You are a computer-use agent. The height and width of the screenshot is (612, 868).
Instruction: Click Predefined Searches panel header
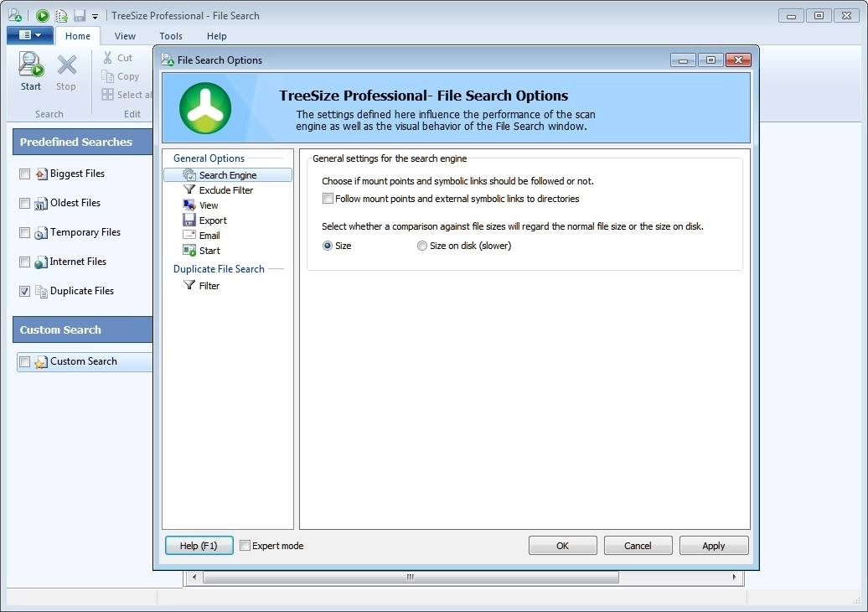tap(82, 142)
